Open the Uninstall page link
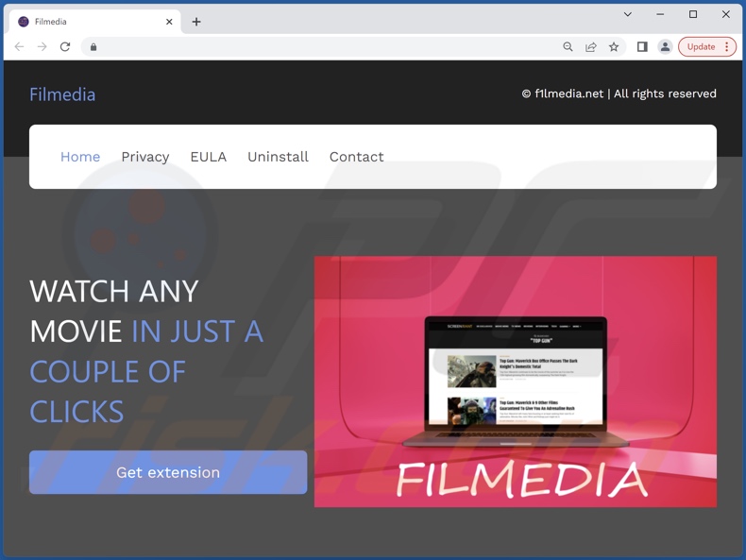The image size is (746, 560). (x=278, y=157)
